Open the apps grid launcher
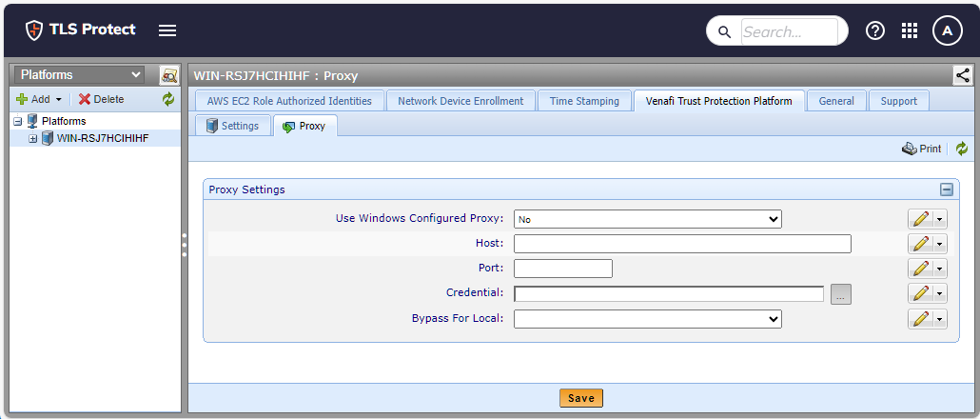980x419 pixels. point(910,30)
